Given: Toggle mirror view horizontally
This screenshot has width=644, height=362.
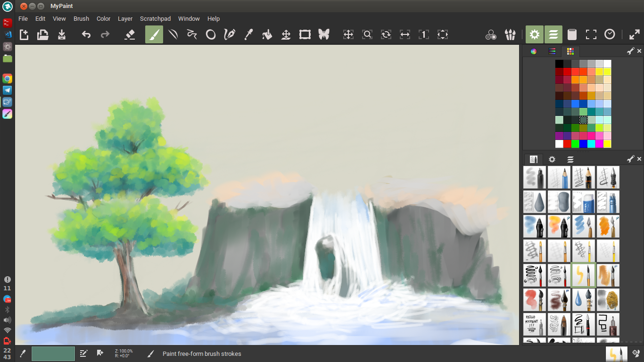Looking at the screenshot, I should 405,34.
